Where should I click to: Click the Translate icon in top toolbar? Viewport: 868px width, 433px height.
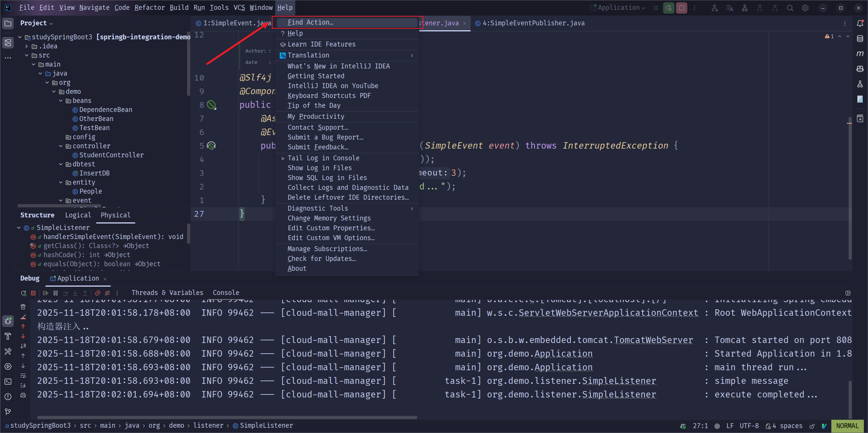point(729,8)
